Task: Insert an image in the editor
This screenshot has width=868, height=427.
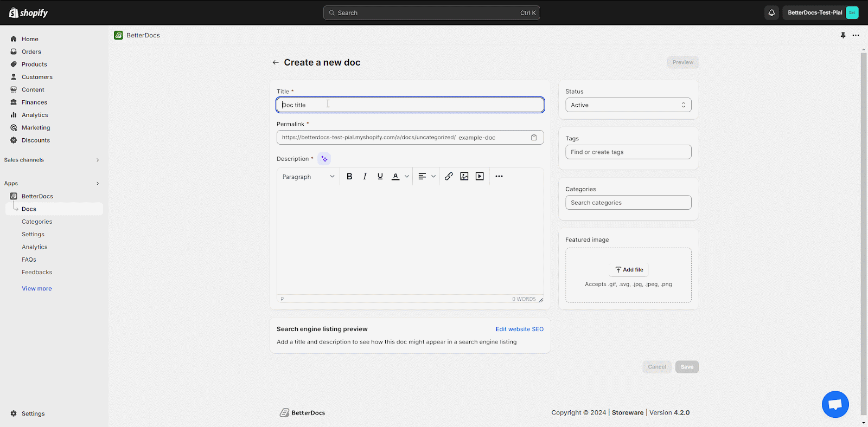Action: pos(464,176)
